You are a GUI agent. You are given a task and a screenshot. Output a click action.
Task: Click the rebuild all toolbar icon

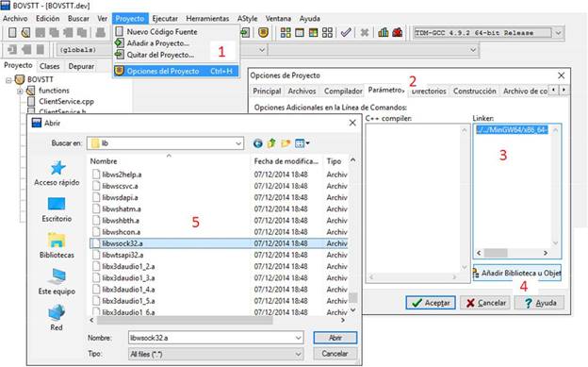pos(327,33)
